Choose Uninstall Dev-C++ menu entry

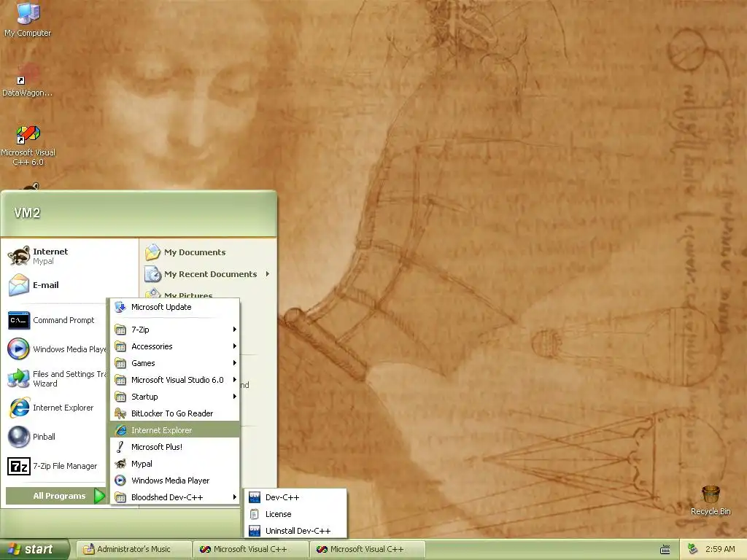[295, 531]
